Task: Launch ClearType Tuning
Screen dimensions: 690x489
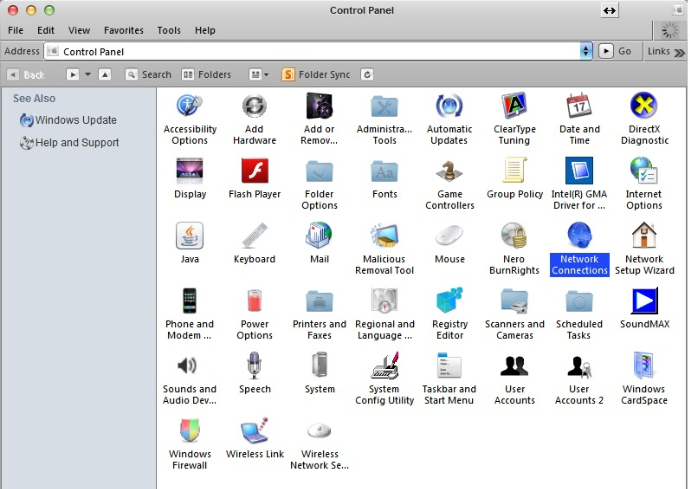Action: click(514, 119)
